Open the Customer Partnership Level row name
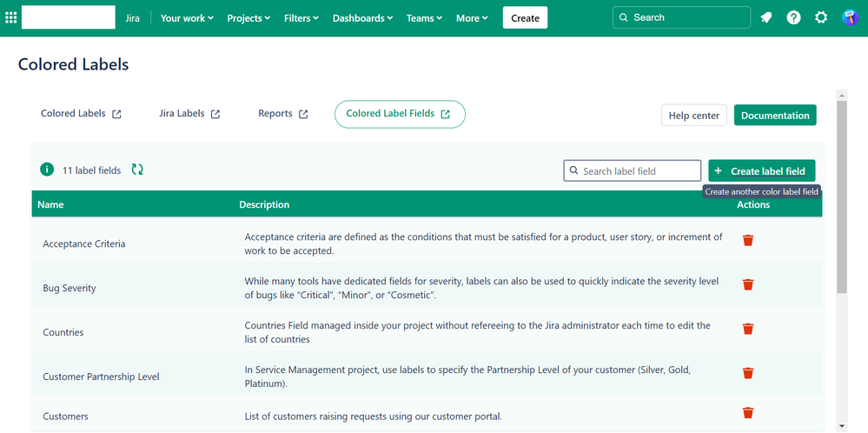868x433 pixels. (x=101, y=376)
